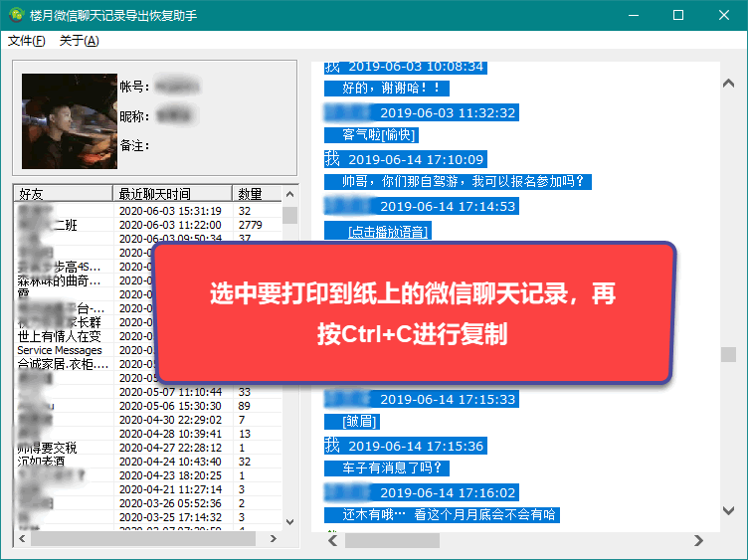Select the 二班 row with 2779 messages

(148, 225)
